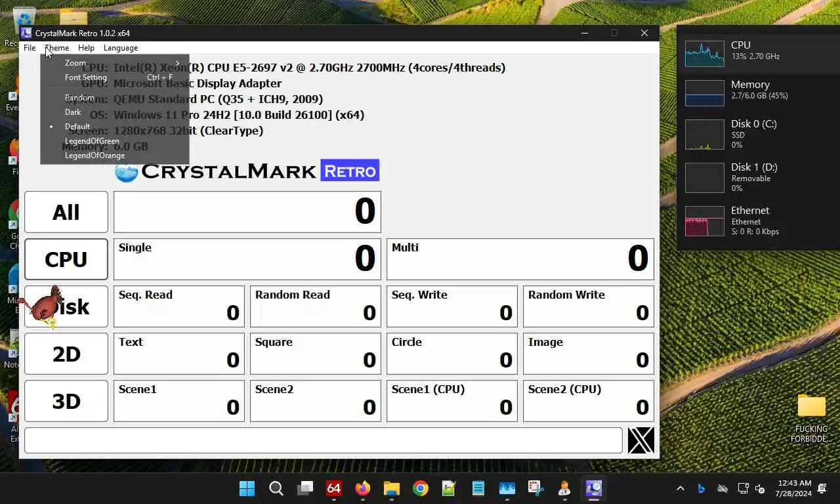Viewport: 840px width, 504px height.
Task: Start the CPU benchmark button
Action: [66, 259]
